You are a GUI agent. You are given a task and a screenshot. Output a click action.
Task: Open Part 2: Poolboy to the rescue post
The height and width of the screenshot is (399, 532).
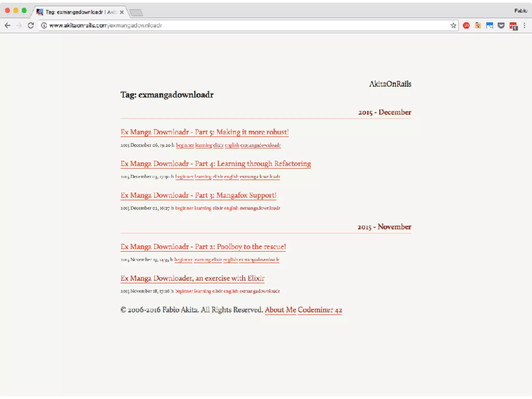pyautogui.click(x=203, y=247)
